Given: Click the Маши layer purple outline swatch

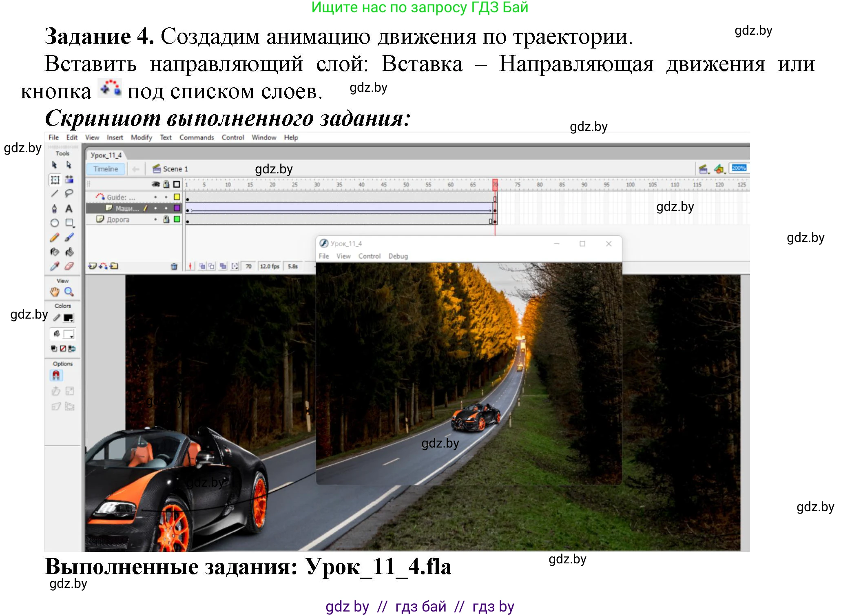Looking at the screenshot, I should [x=177, y=209].
